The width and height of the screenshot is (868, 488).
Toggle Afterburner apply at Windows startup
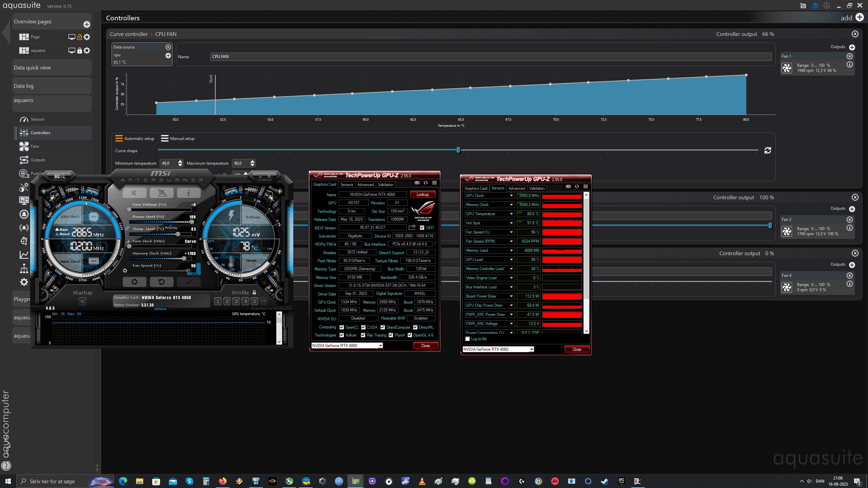(82, 301)
